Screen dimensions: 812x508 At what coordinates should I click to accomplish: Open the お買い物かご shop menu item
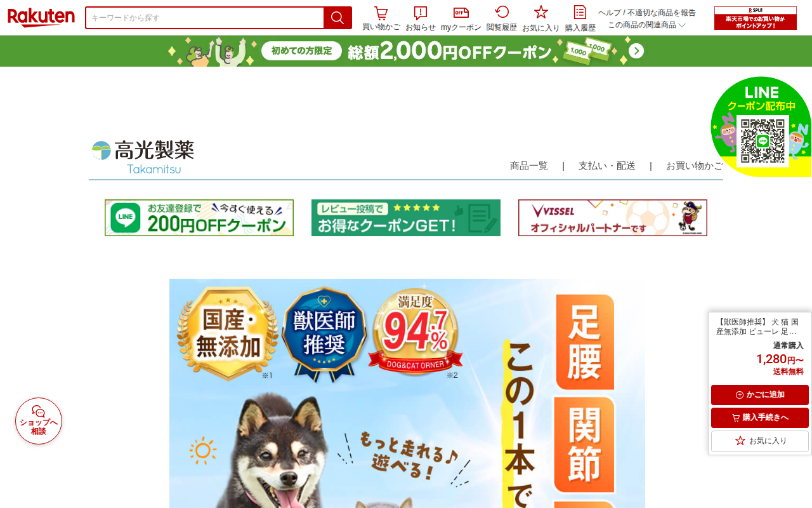click(695, 166)
